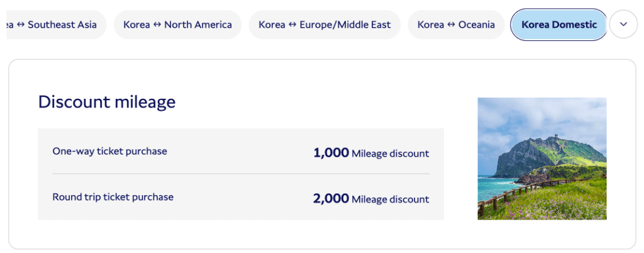Click the Discount mileage heading
This screenshot has width=644, height=253.
tap(106, 102)
